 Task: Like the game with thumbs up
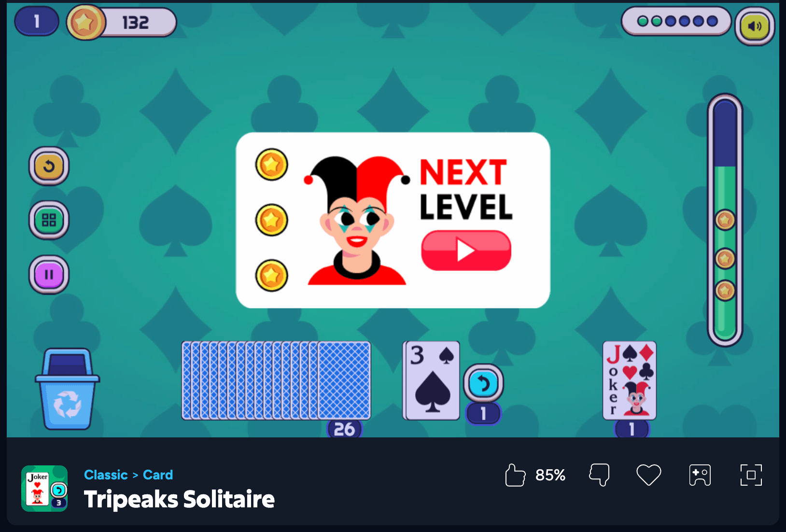coord(515,475)
